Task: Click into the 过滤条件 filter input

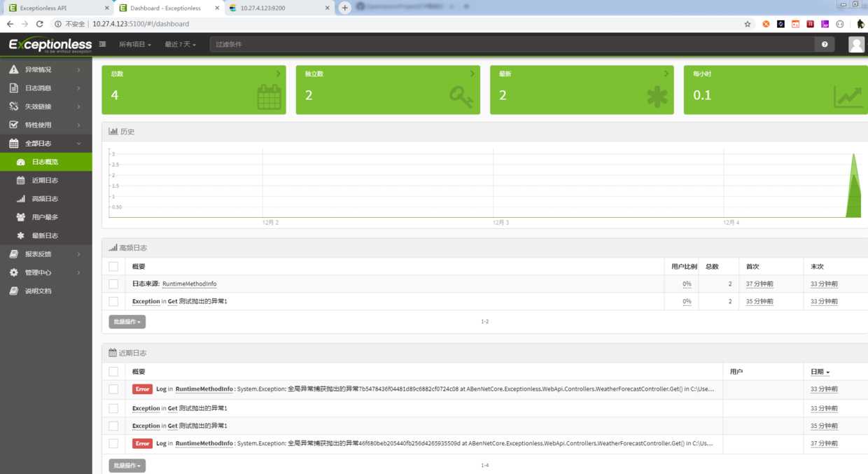Action: pyautogui.click(x=512, y=44)
